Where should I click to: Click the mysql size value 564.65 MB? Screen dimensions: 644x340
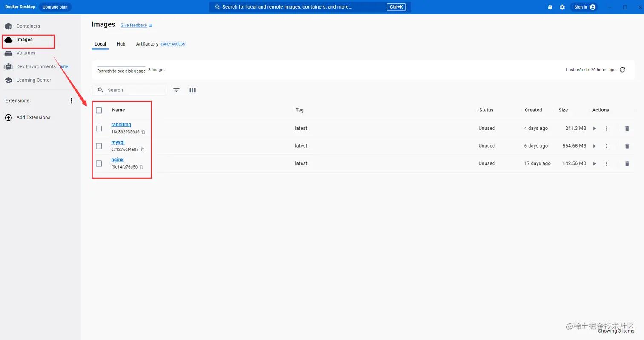pyautogui.click(x=575, y=146)
